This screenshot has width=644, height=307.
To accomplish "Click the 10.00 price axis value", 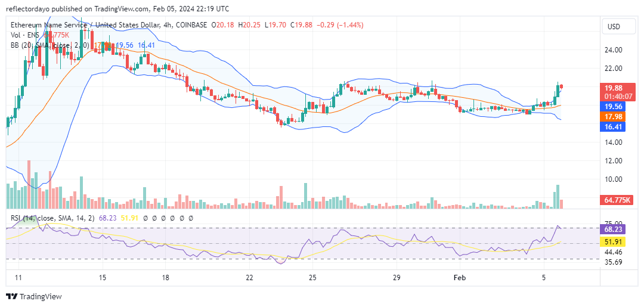I will (x=613, y=179).
